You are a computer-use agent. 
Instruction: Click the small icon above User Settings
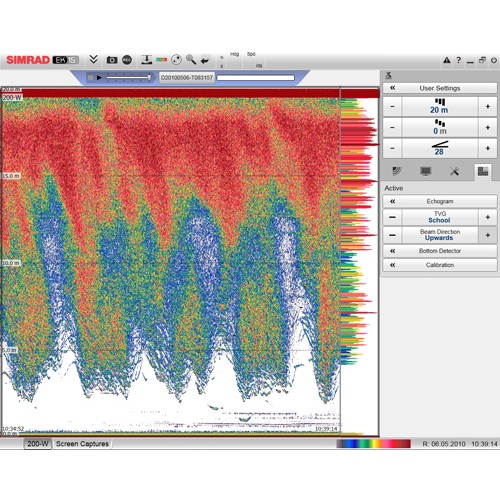click(x=388, y=76)
